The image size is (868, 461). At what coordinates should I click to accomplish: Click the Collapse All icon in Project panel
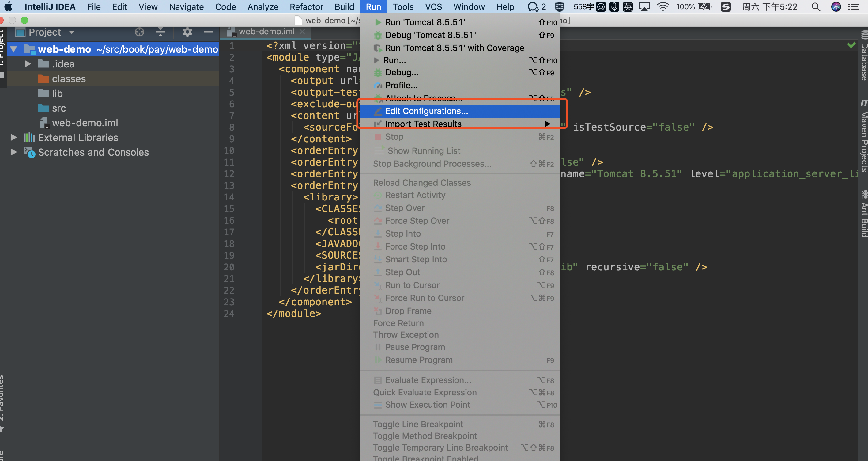(x=160, y=32)
